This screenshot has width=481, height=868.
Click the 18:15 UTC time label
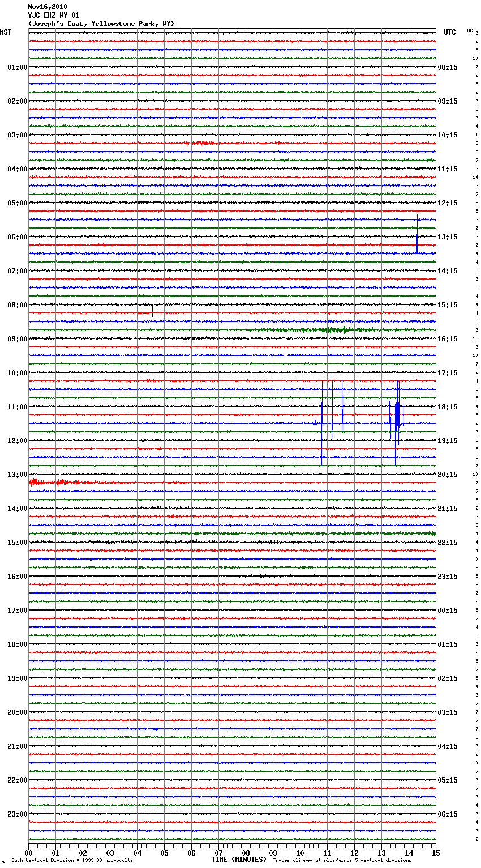click(x=448, y=407)
